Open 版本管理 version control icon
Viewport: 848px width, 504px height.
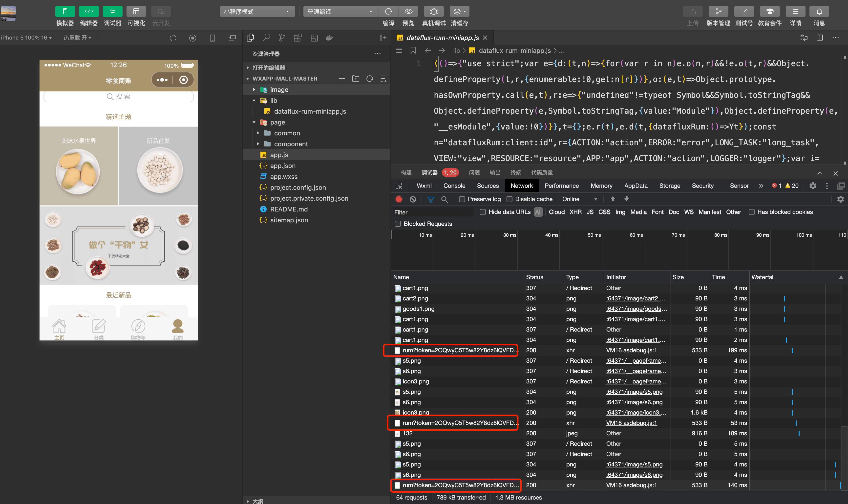pyautogui.click(x=718, y=12)
